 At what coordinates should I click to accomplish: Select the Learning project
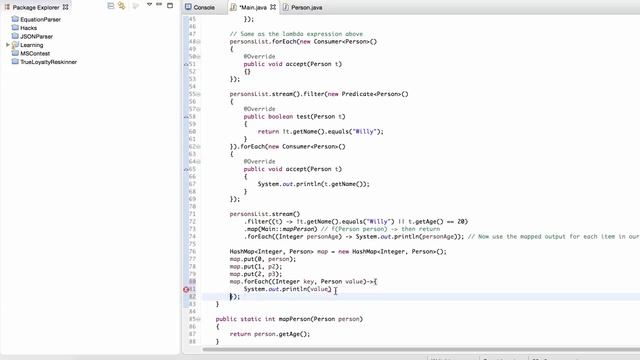tap(31, 45)
